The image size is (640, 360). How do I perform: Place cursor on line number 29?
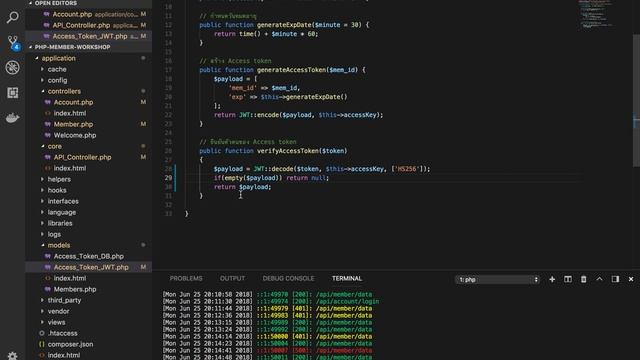(168, 178)
